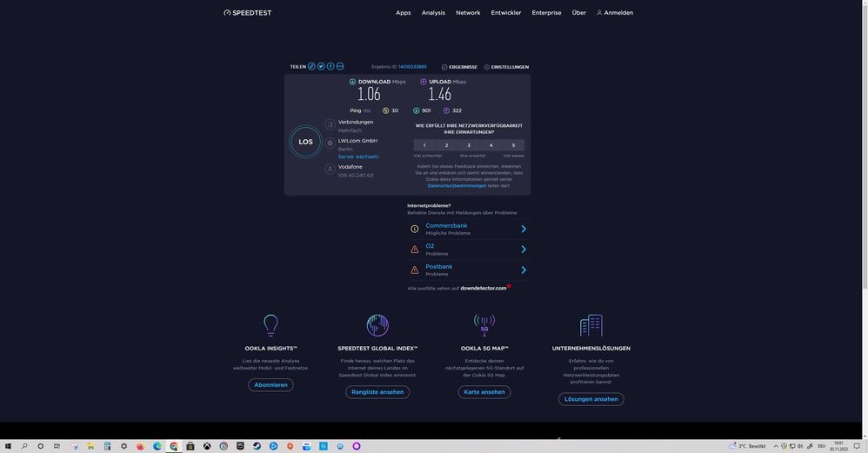This screenshot has width=868, height=453.
Task: Open Einstellungen settings
Action: coord(506,67)
